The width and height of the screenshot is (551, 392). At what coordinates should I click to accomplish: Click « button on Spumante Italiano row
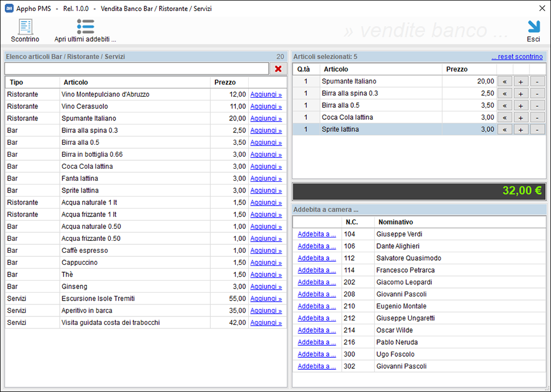tap(504, 82)
